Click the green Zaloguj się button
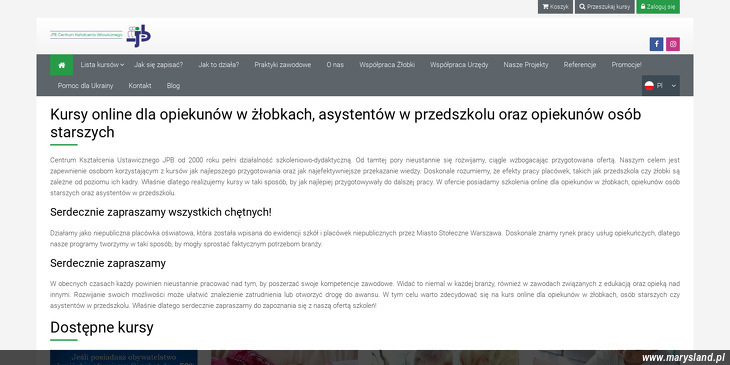 click(658, 7)
